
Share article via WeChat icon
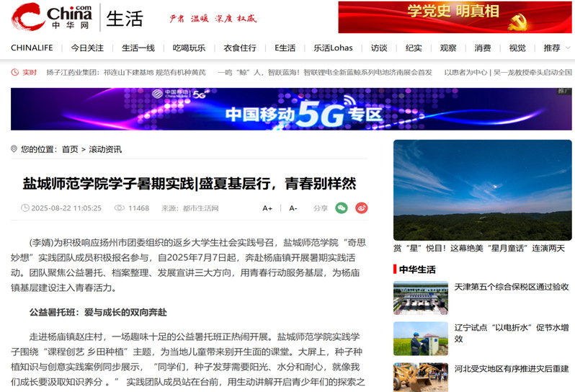click(342, 208)
